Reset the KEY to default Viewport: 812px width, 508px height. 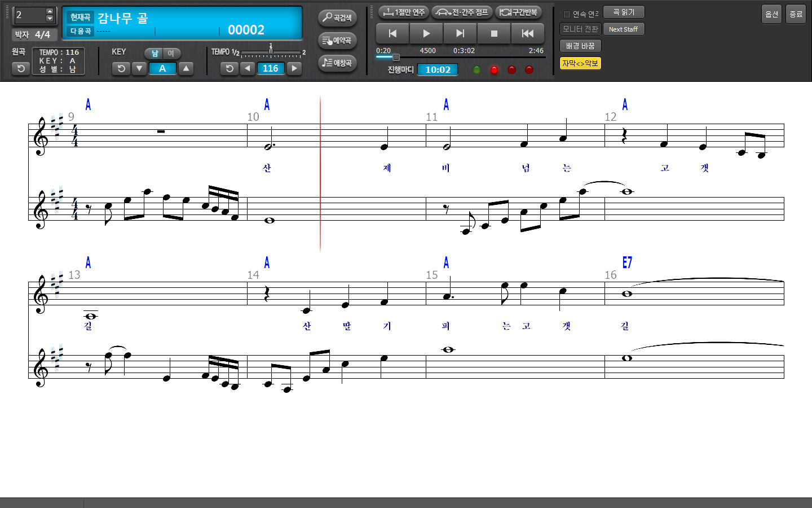[x=121, y=68]
